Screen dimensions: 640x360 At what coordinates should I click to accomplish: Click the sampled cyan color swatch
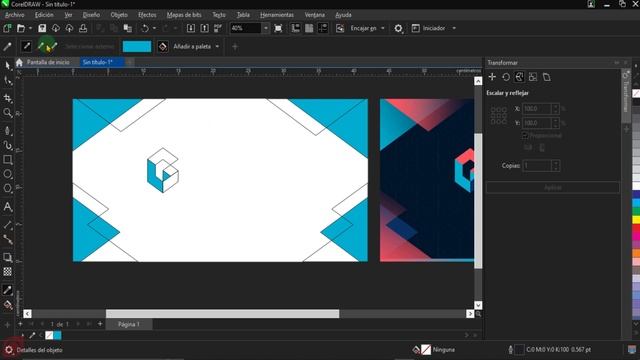point(137,46)
